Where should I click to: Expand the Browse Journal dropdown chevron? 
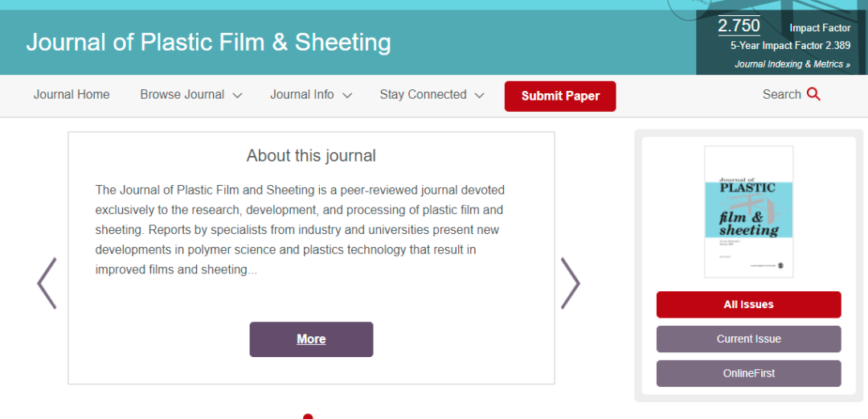(237, 95)
